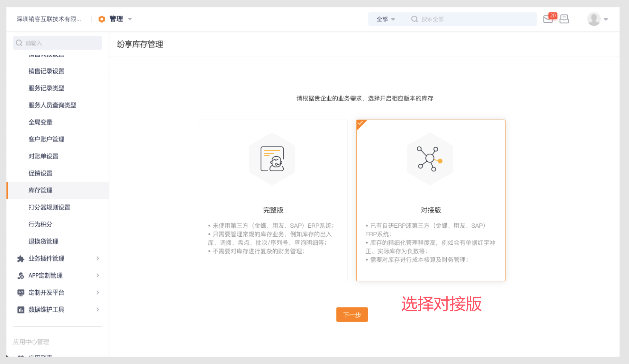
Task: Open the 全部 search scope dropdown
Action: pyautogui.click(x=386, y=19)
